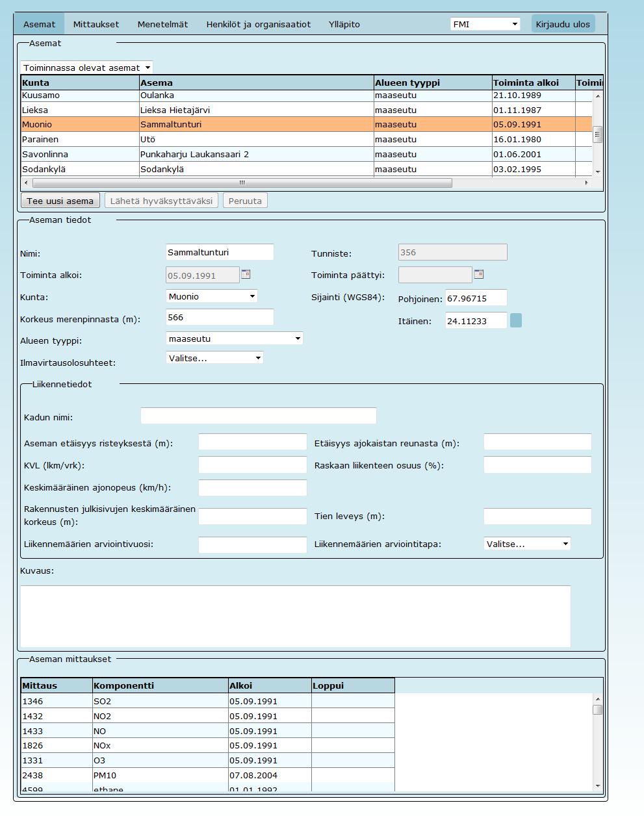Expand the Kunta dropdown showing Muonio

coord(212,296)
